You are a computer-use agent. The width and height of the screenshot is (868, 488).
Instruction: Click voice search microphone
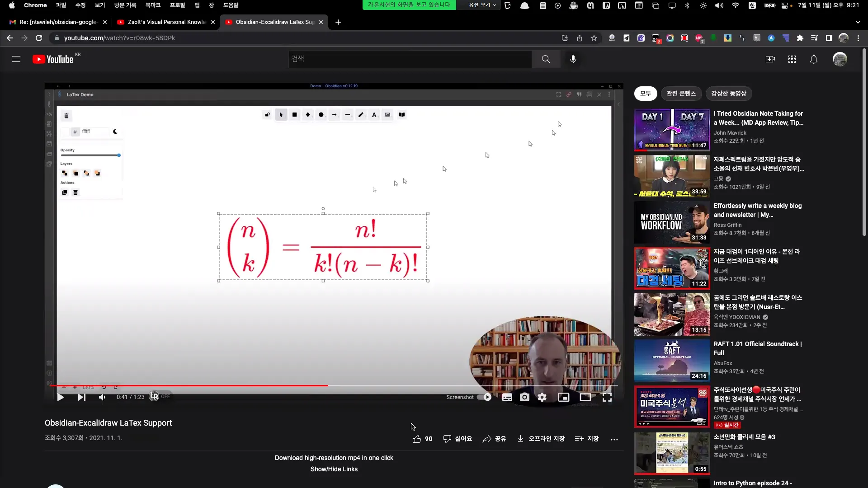pos(573,59)
